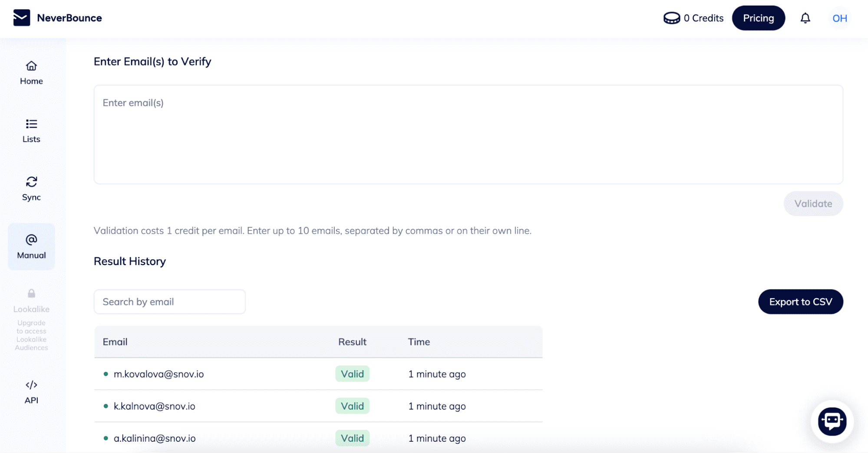This screenshot has height=453, width=868.
Task: Focus the Enter email(s) text area
Action: 468,135
